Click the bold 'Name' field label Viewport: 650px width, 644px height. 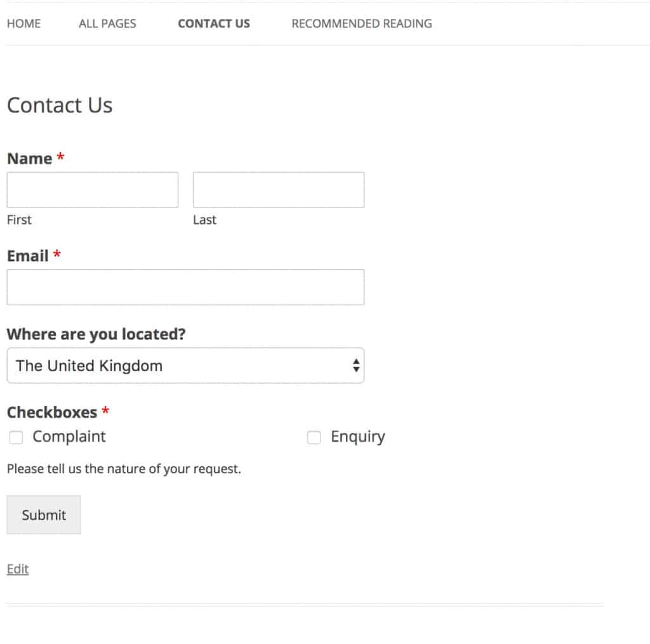[x=30, y=159]
